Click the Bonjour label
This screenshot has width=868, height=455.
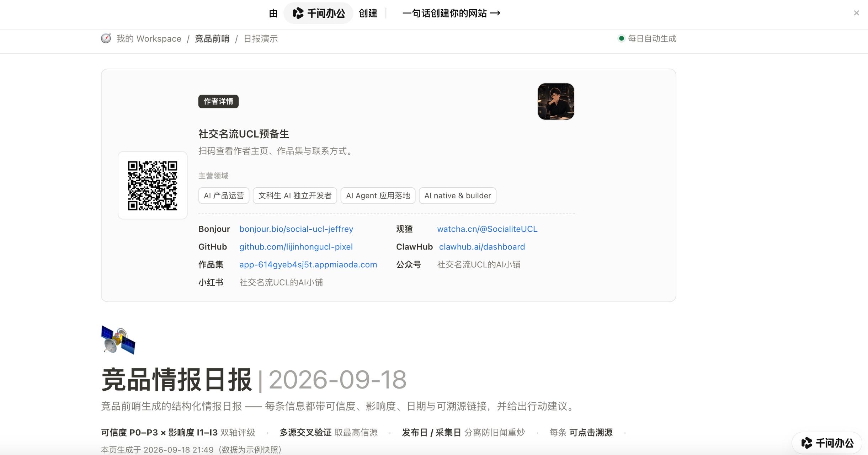click(214, 229)
